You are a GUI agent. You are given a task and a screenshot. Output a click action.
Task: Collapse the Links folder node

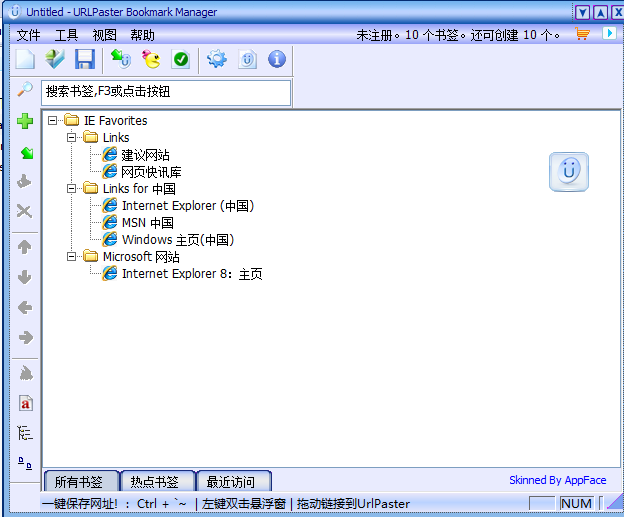click(x=71, y=137)
